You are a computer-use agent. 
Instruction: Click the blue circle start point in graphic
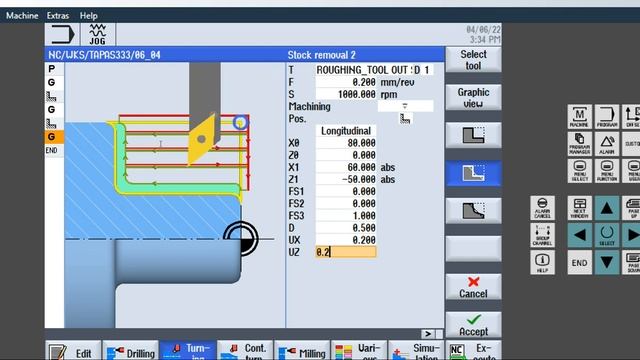(240, 122)
